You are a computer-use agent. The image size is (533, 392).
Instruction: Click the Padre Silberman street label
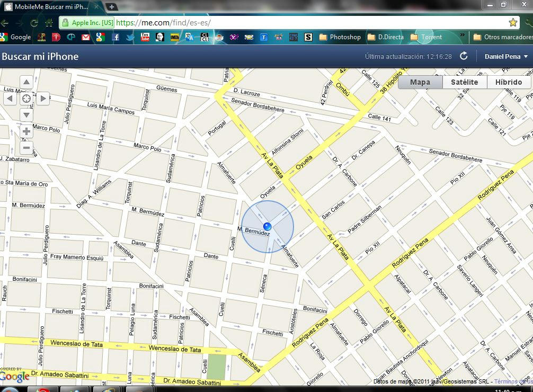point(365,220)
